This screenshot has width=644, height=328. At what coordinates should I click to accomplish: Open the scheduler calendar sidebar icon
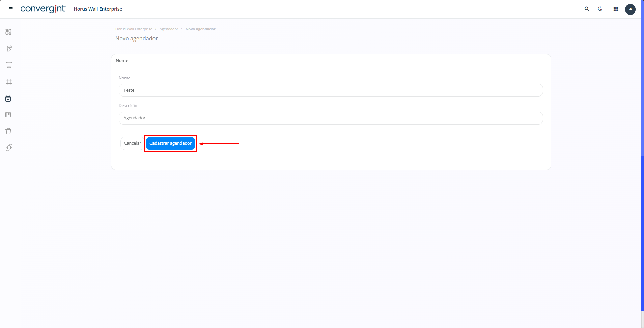[x=8, y=99]
